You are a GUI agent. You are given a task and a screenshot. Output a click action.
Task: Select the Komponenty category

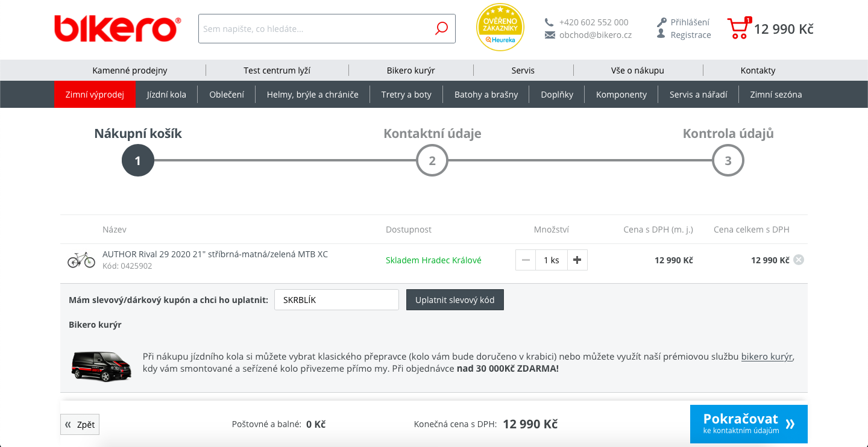621,95
